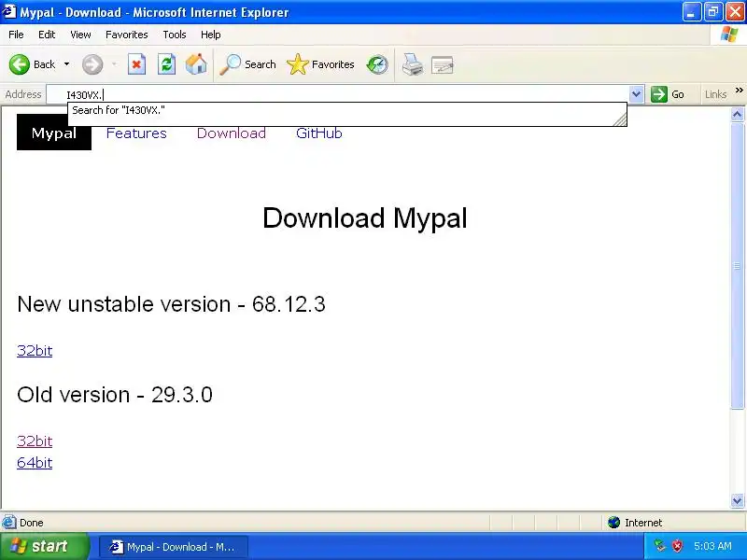This screenshot has height=560, width=747.
Task: Click the 5:03 AM clock
Action: tap(712, 546)
